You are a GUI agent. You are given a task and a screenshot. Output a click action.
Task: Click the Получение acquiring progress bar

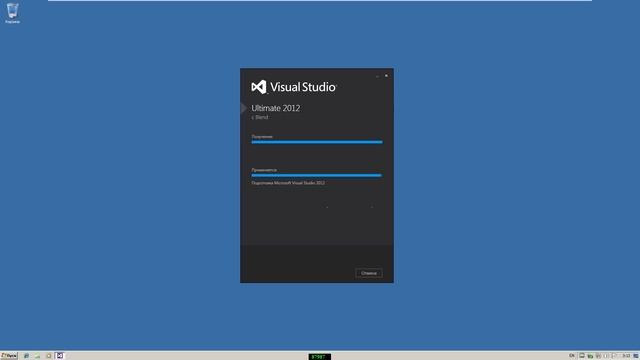317,142
